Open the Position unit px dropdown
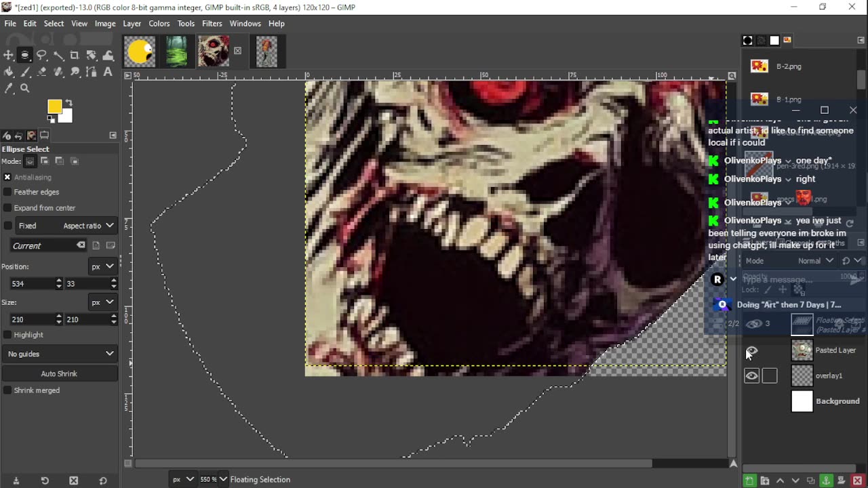 coord(103,266)
